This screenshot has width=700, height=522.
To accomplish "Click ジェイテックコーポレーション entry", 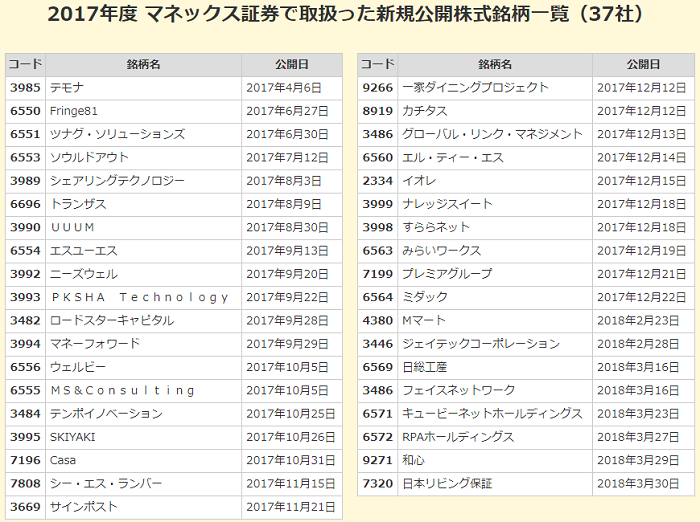I will [481, 343].
